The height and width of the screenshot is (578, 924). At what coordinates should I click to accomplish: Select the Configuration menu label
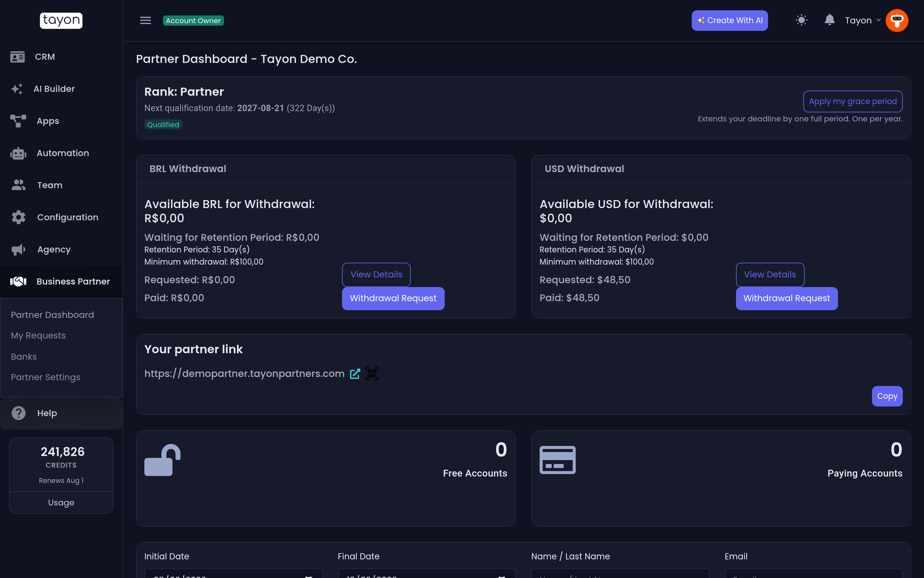coord(68,217)
